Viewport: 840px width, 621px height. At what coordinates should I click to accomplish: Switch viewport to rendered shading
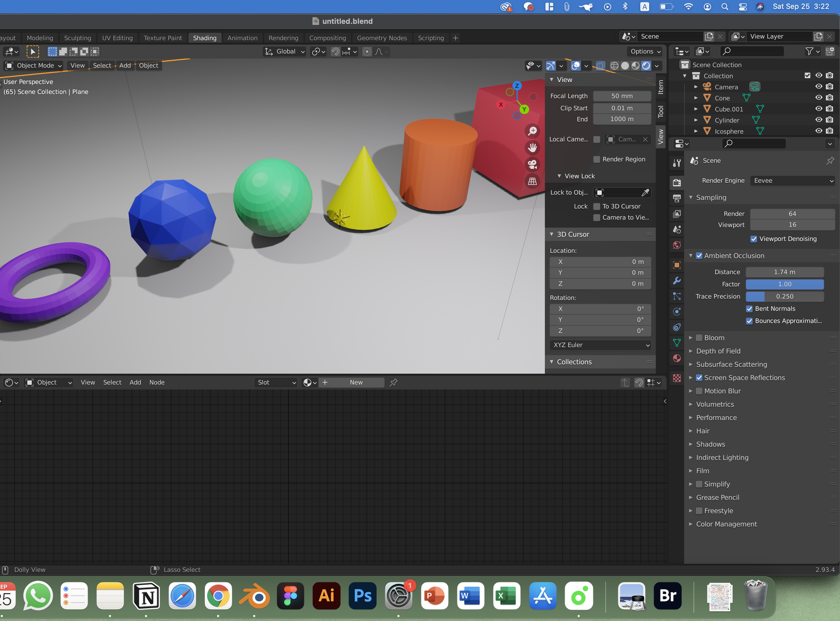tap(646, 66)
